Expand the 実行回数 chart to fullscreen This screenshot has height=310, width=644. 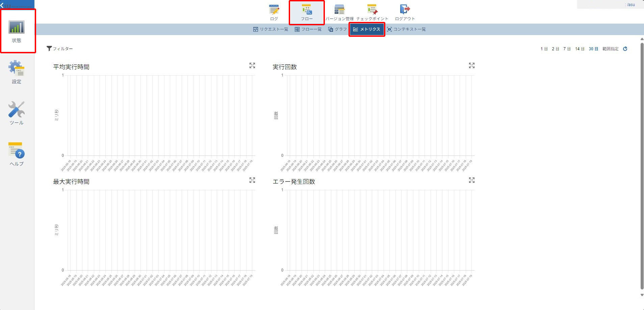[472, 65]
